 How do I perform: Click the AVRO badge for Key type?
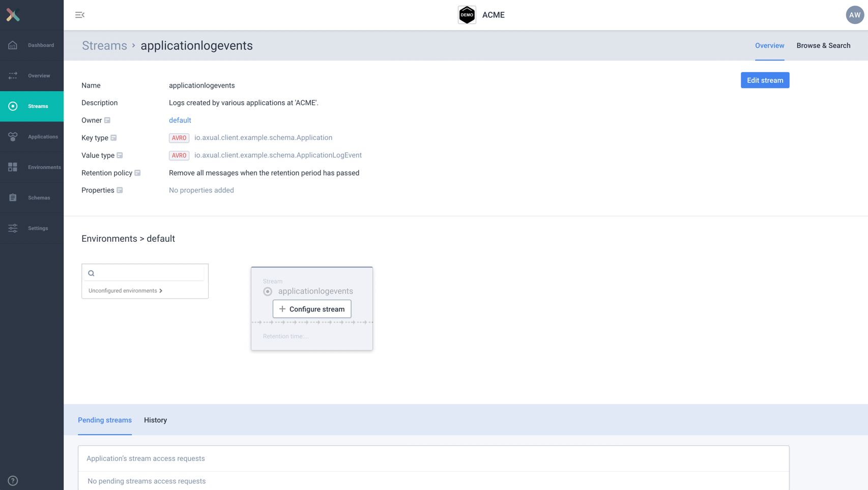click(179, 138)
